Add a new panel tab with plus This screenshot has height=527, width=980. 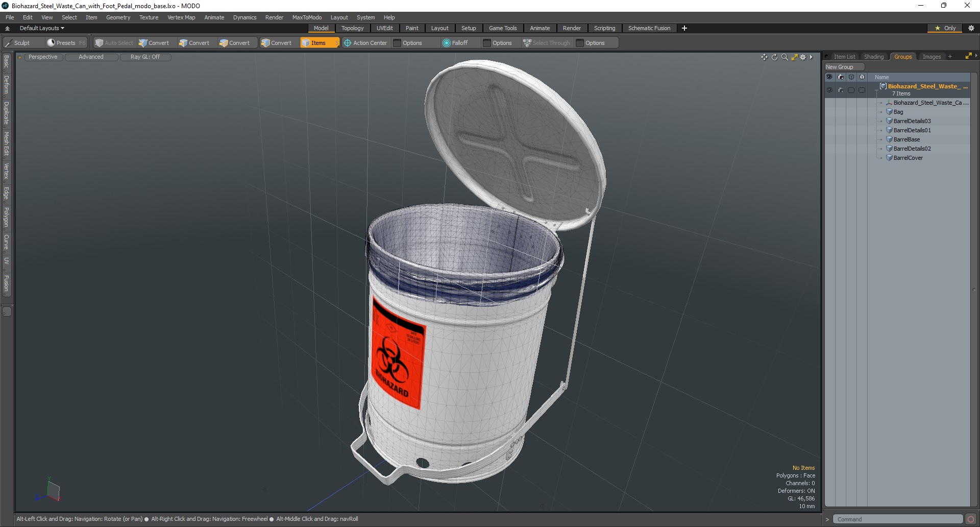click(x=950, y=57)
